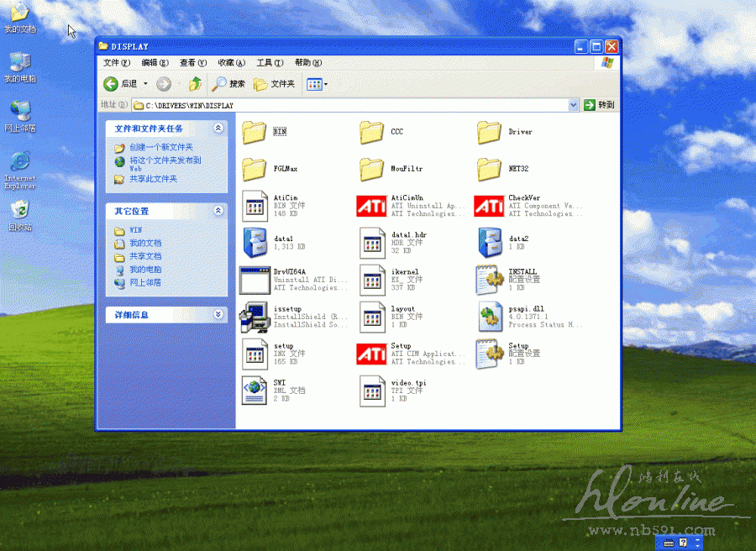Expand the Details panel in the sidebar

point(218,315)
